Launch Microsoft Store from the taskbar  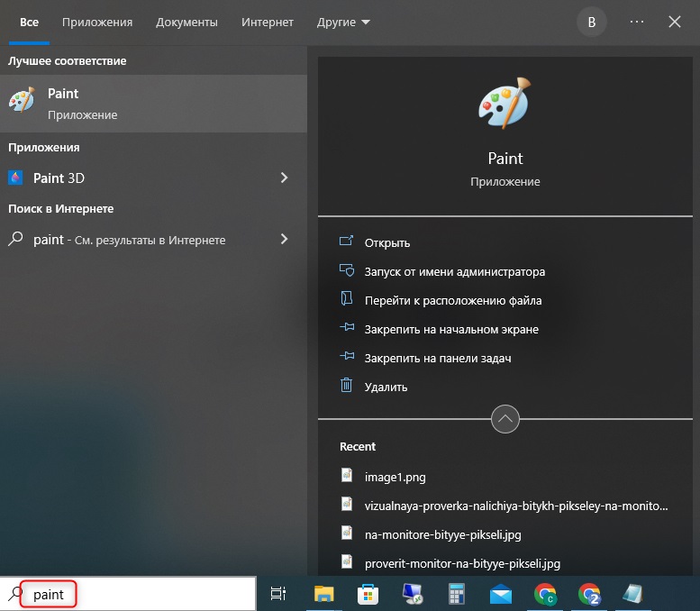(368, 594)
